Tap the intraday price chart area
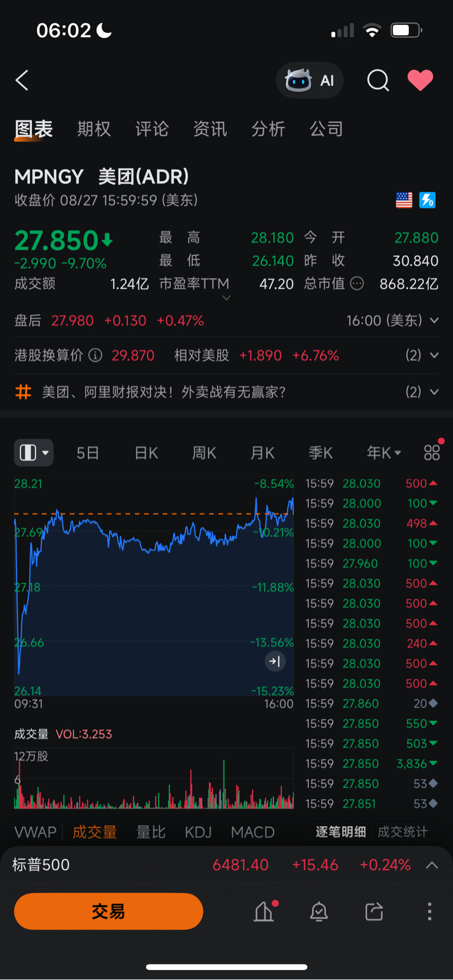 tap(154, 586)
